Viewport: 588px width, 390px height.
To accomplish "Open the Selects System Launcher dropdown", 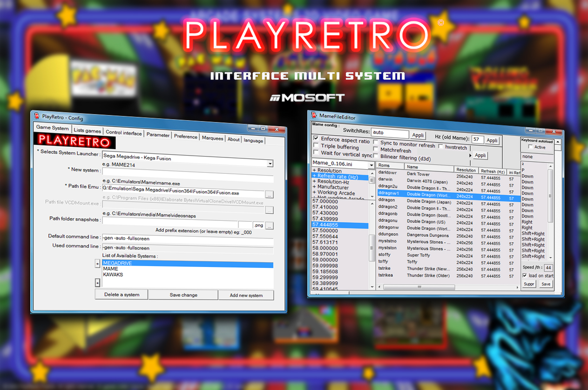I will click(270, 164).
